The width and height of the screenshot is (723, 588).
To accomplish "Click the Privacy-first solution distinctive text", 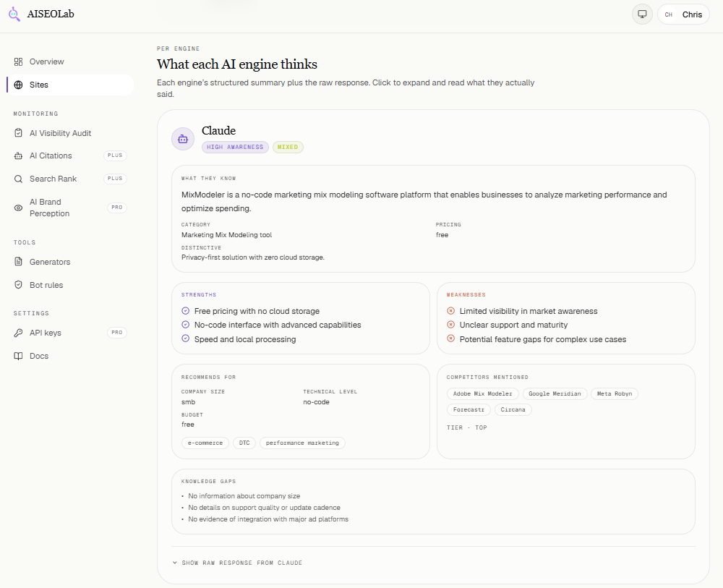I will [x=253, y=257].
